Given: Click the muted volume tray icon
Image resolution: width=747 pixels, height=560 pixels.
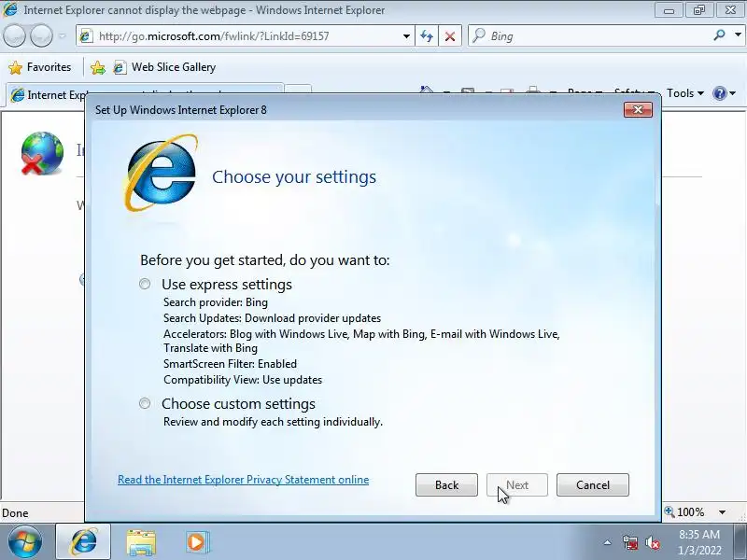Looking at the screenshot, I should coord(653,542).
